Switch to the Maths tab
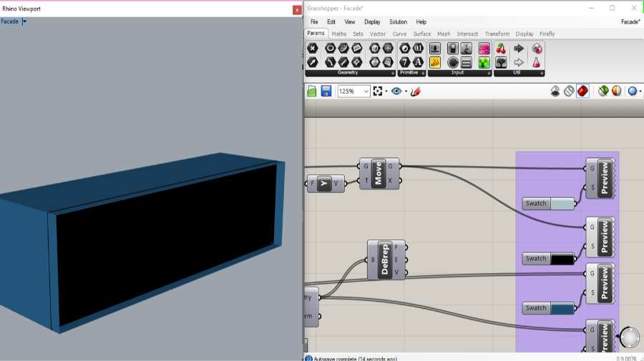Screen dimensions: 644x361 click(x=339, y=34)
